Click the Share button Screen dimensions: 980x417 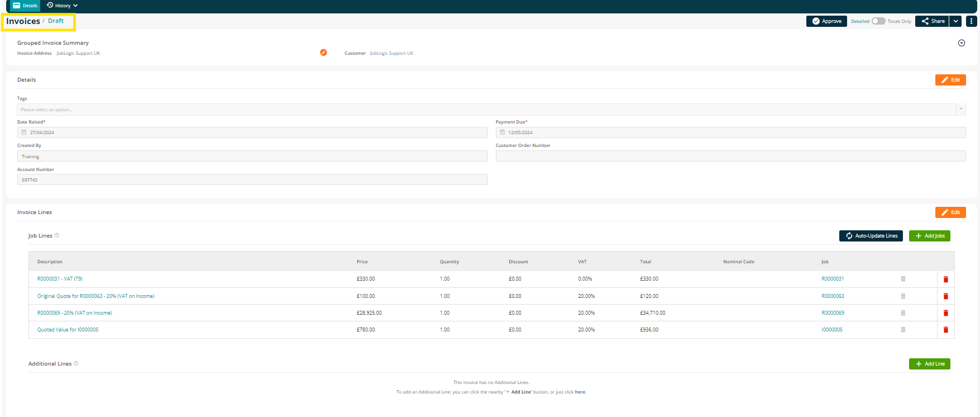(933, 21)
